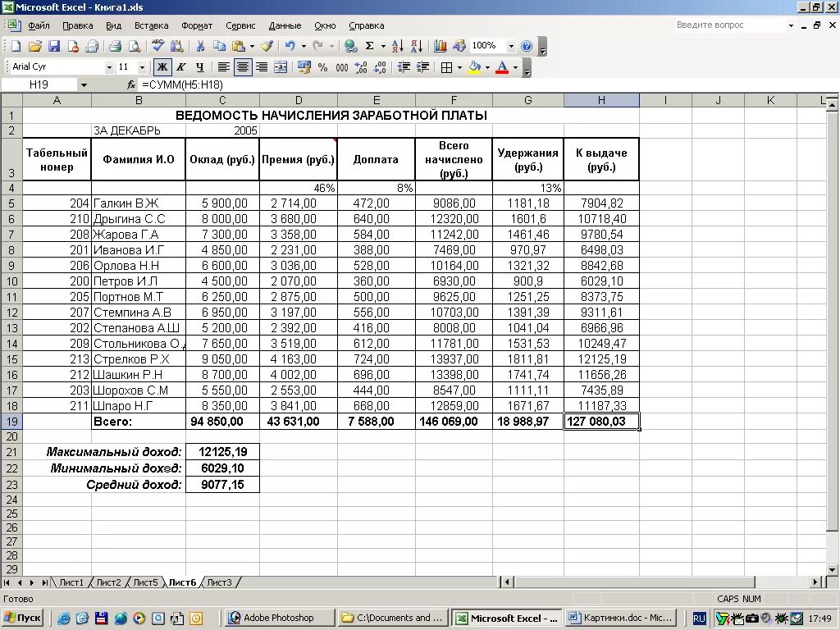
Task: Click the vertical scrollbar down arrow
Action: 832,570
